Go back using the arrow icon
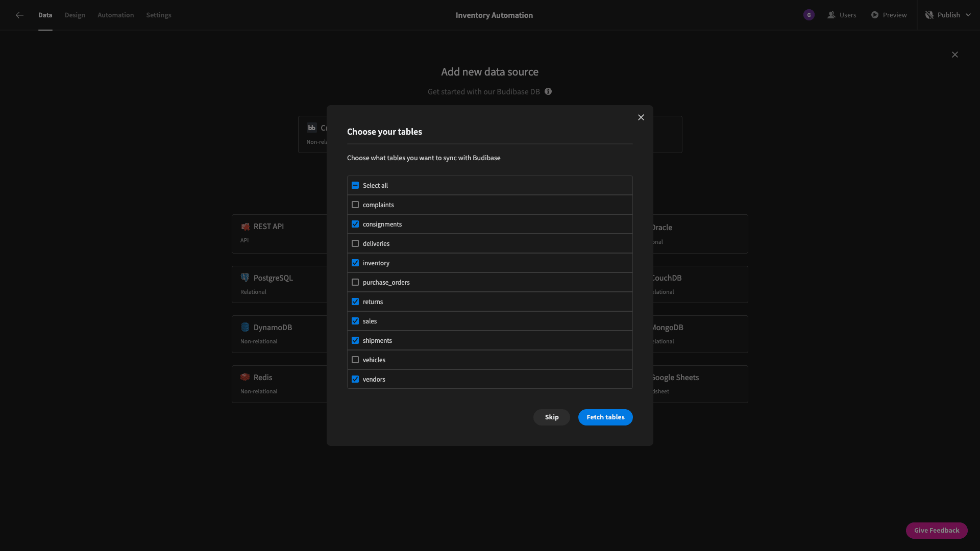Image resolution: width=980 pixels, height=551 pixels. coord(19,15)
